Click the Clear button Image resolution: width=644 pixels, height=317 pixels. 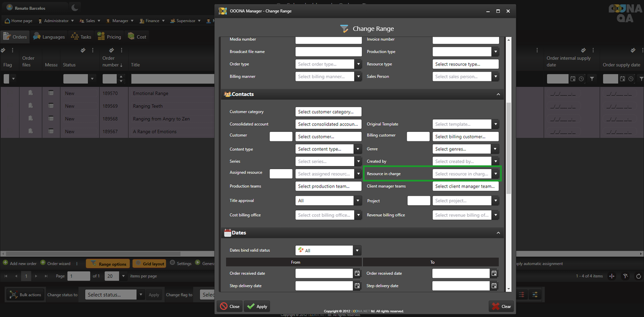point(501,306)
